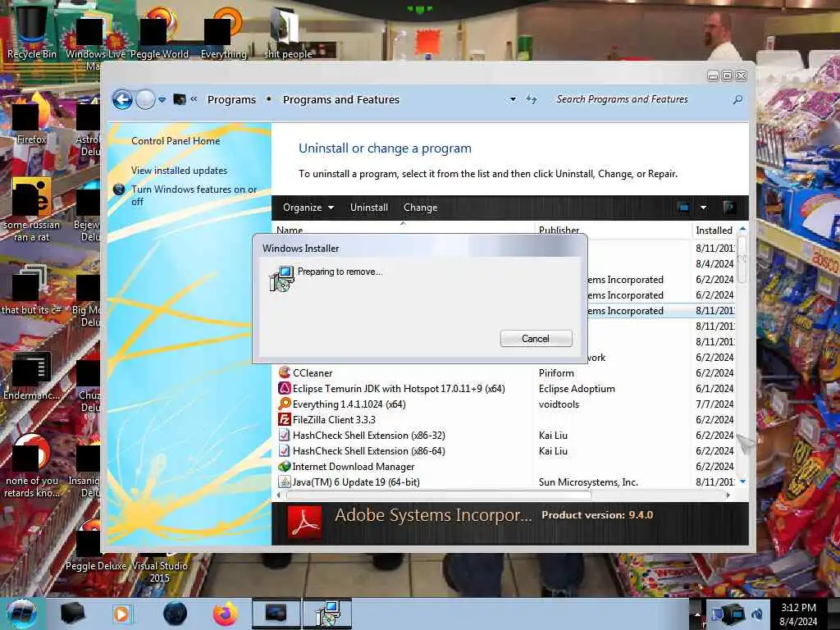Select Java(TM) 6 Update 19 (64-bit)

point(506,482)
